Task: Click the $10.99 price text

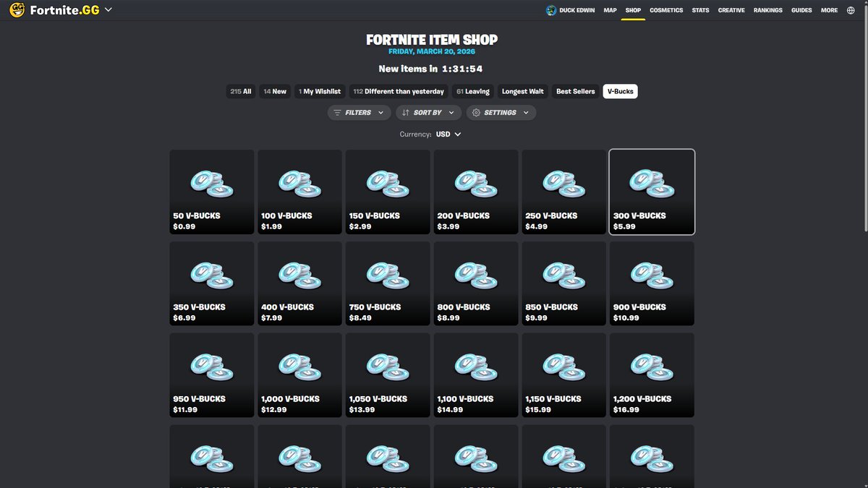Action: click(x=626, y=318)
